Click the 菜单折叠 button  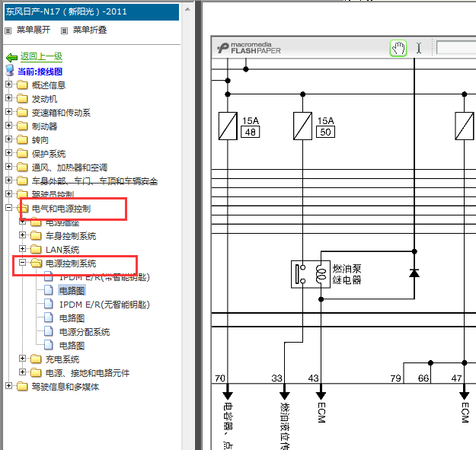pos(90,30)
